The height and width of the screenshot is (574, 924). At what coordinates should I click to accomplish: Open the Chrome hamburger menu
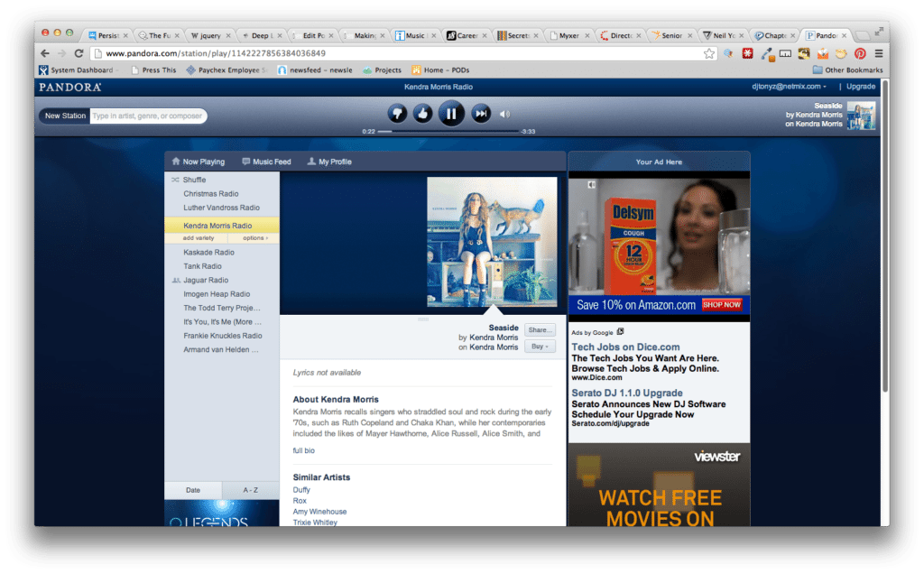879,53
